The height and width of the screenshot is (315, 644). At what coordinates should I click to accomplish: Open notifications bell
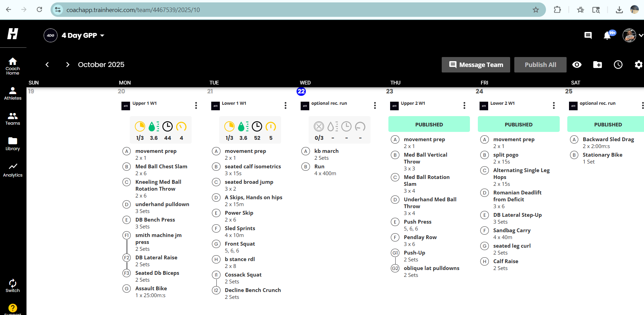pos(608,35)
